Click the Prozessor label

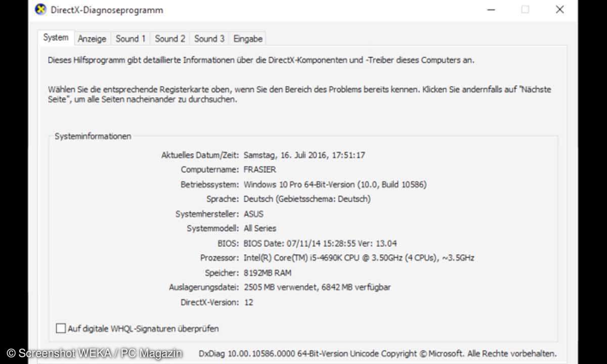coord(220,258)
